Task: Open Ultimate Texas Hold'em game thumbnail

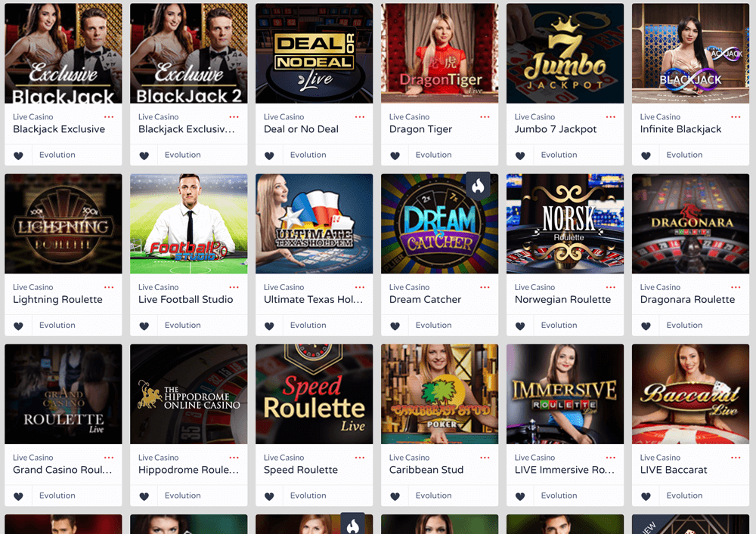Action: click(x=314, y=224)
